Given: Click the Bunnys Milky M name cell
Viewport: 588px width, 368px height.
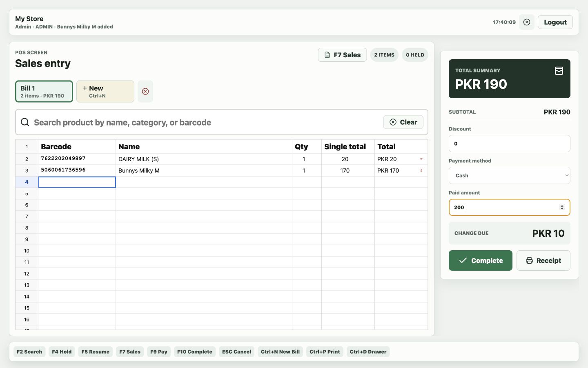Looking at the screenshot, I should (x=204, y=171).
